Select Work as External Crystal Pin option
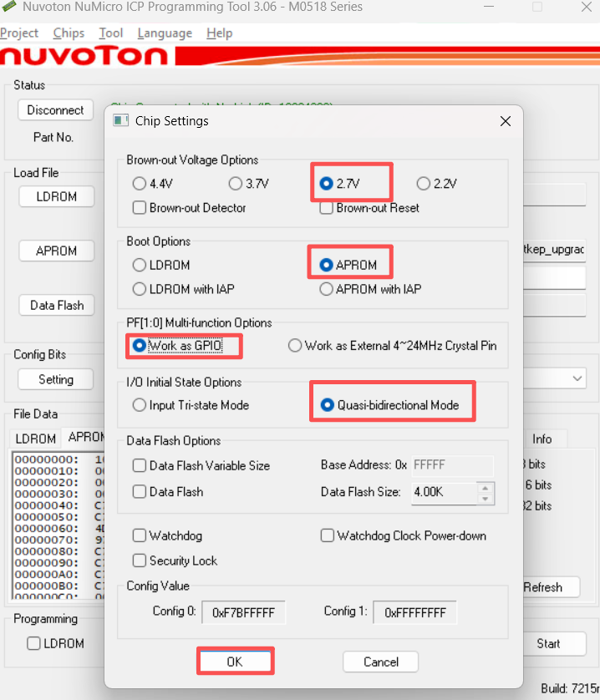The width and height of the screenshot is (600, 700). [x=295, y=346]
